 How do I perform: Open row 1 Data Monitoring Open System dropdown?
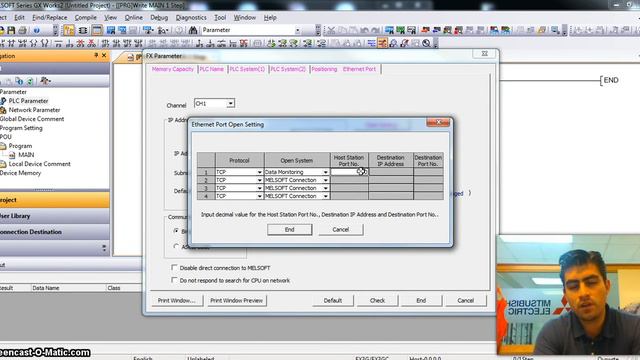(325, 172)
